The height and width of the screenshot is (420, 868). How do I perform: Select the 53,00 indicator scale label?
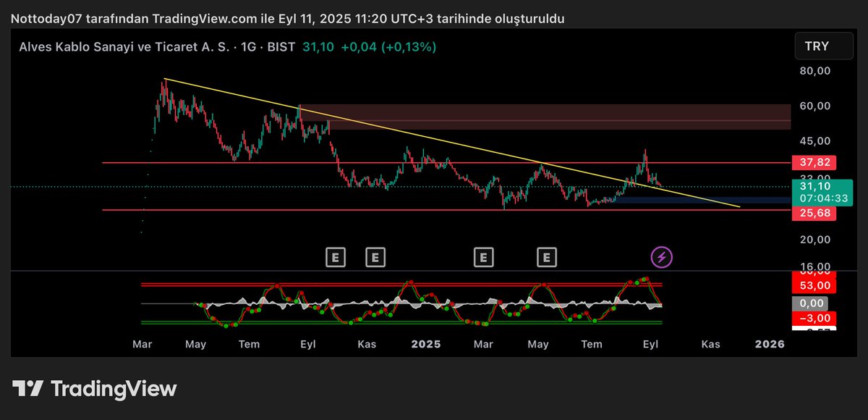click(x=814, y=284)
